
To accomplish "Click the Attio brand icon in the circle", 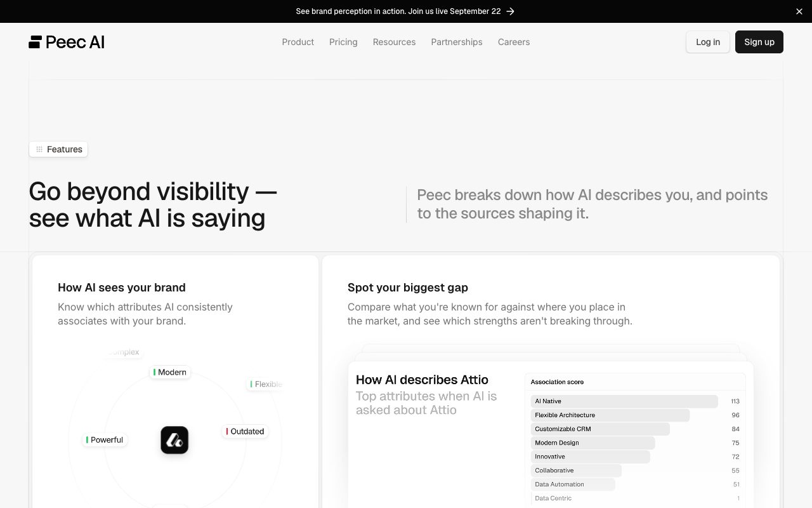I will (x=174, y=440).
